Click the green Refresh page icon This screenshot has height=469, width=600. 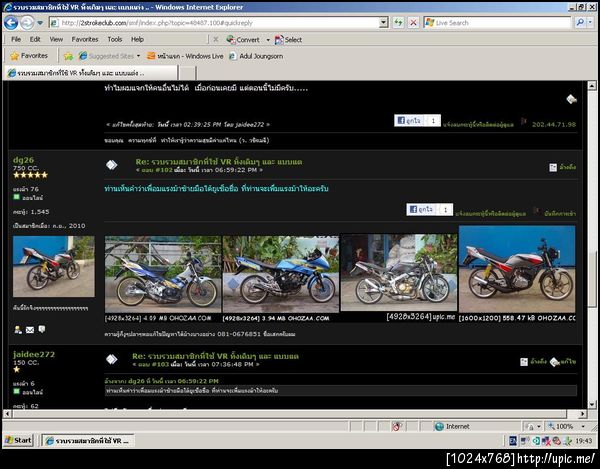(398, 23)
